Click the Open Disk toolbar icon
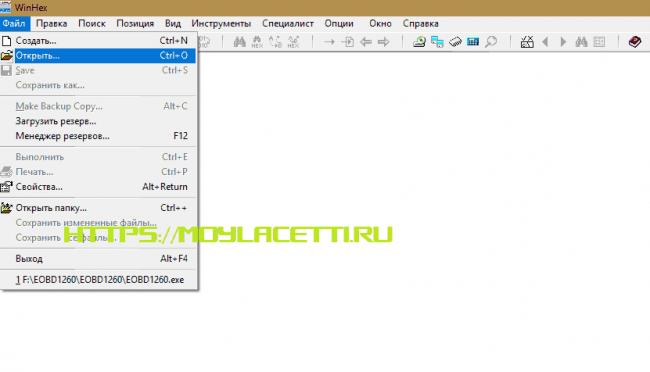This screenshot has width=650, height=372. pos(419,41)
